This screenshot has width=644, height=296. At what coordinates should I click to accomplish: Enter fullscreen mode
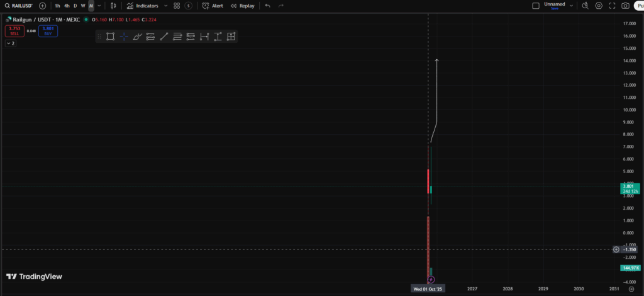pos(612,6)
